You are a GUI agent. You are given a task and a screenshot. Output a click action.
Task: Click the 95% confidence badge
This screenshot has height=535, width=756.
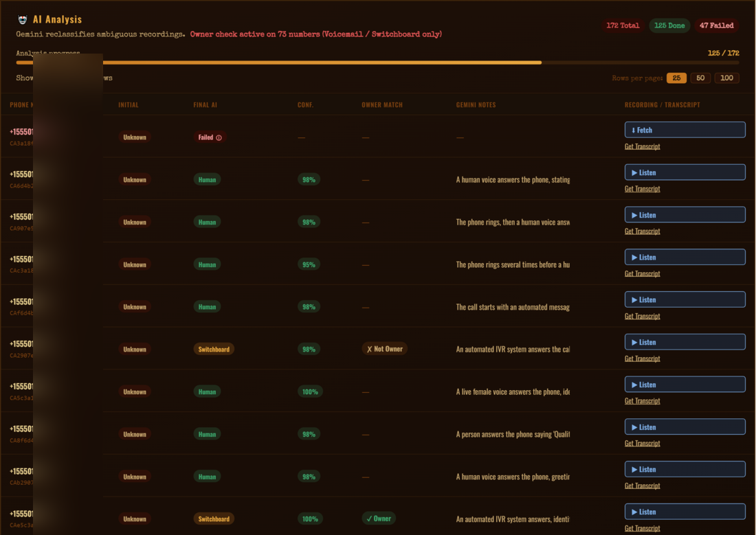[x=309, y=264]
